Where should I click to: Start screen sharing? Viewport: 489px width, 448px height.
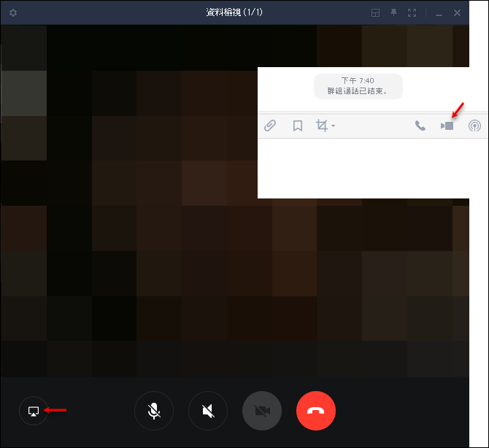coord(34,411)
